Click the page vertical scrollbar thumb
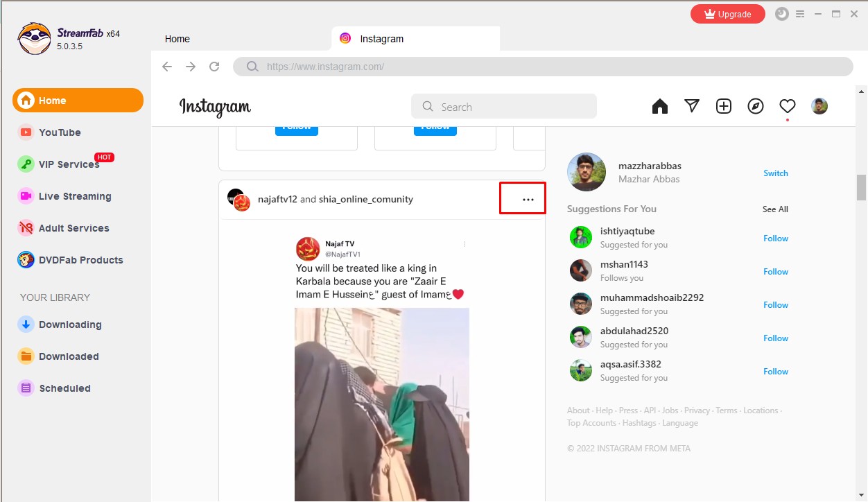The height and width of the screenshot is (502, 868). point(861,187)
